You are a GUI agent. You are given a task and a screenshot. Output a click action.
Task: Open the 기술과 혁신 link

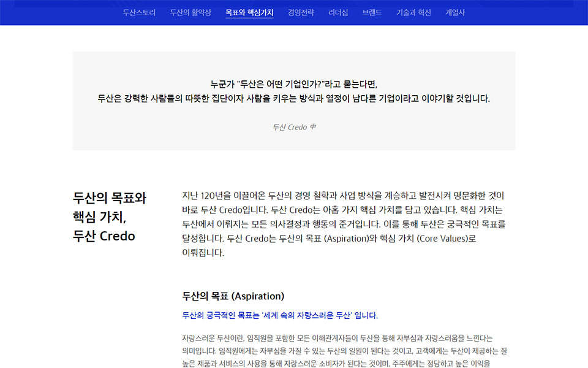tap(413, 12)
